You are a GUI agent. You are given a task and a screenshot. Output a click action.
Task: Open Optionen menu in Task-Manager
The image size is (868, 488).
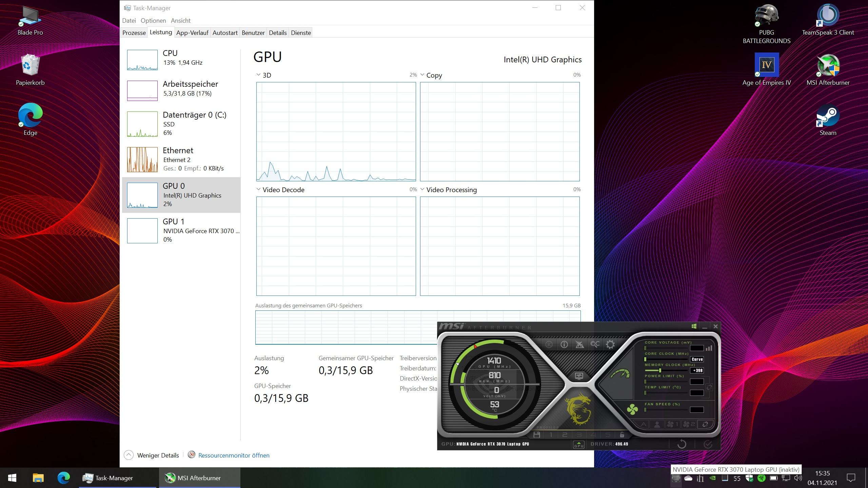[x=153, y=21]
